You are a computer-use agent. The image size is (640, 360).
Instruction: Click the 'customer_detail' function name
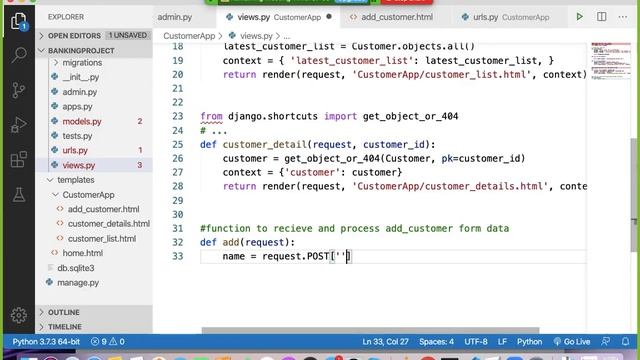(264, 144)
